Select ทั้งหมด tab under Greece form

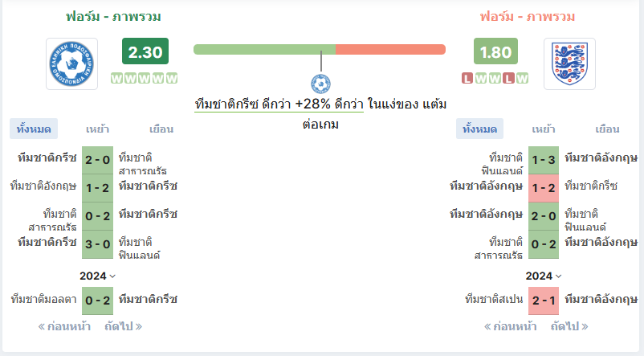click(x=34, y=129)
